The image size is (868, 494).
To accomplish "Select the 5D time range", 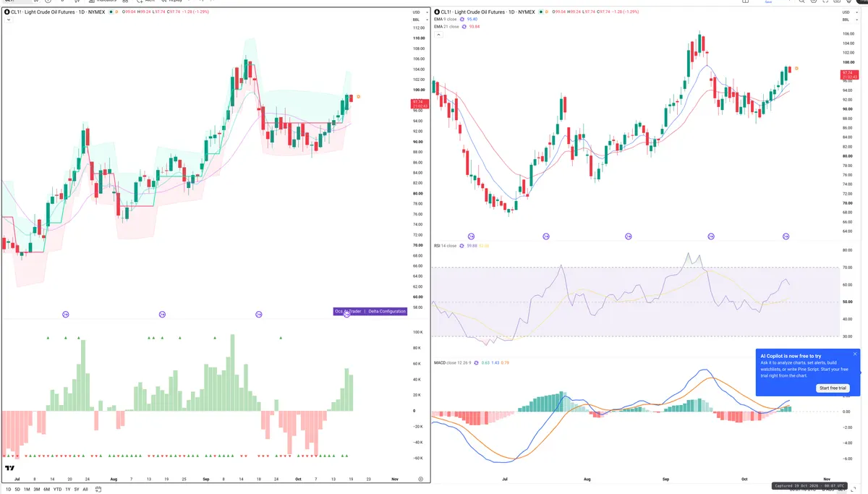I will pyautogui.click(x=17, y=490).
